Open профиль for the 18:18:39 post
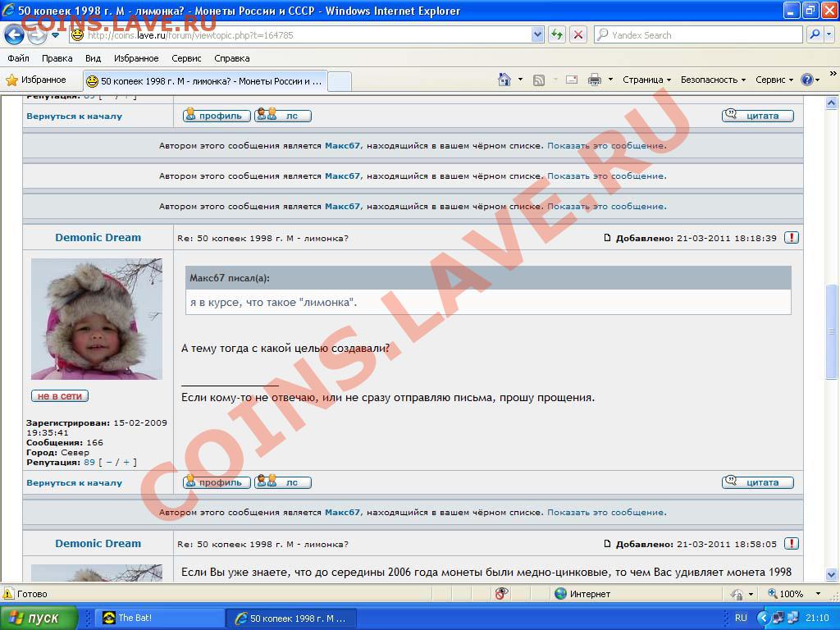Image resolution: width=840 pixels, height=630 pixels. coord(217,482)
